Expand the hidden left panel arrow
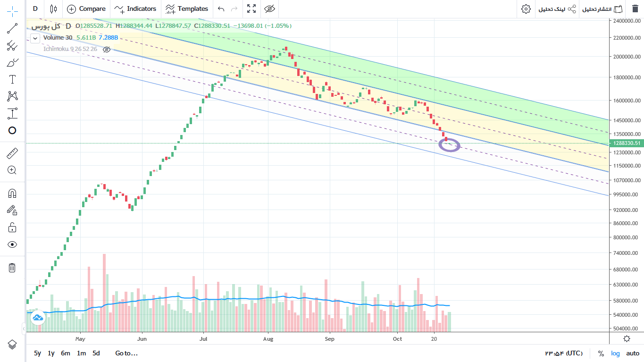Image resolution: width=644 pixels, height=362 pixels. tap(24, 328)
